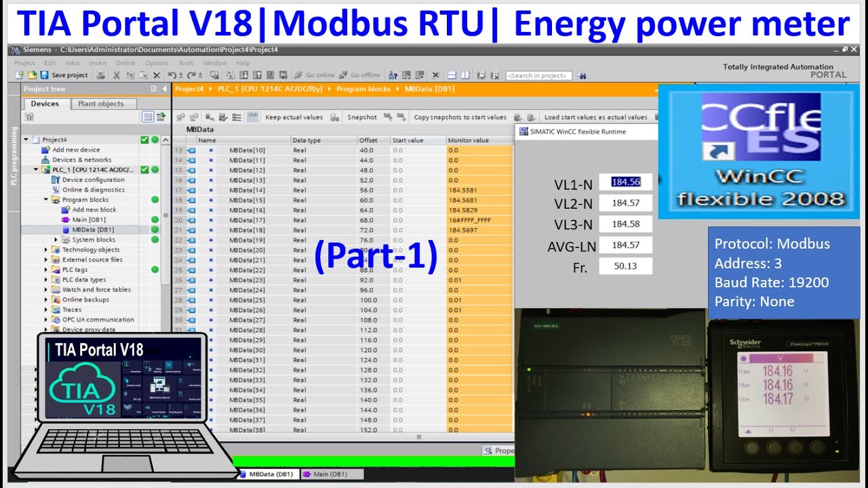Click Copy snapshots to start values
The height and width of the screenshot is (488, 868).
460,117
